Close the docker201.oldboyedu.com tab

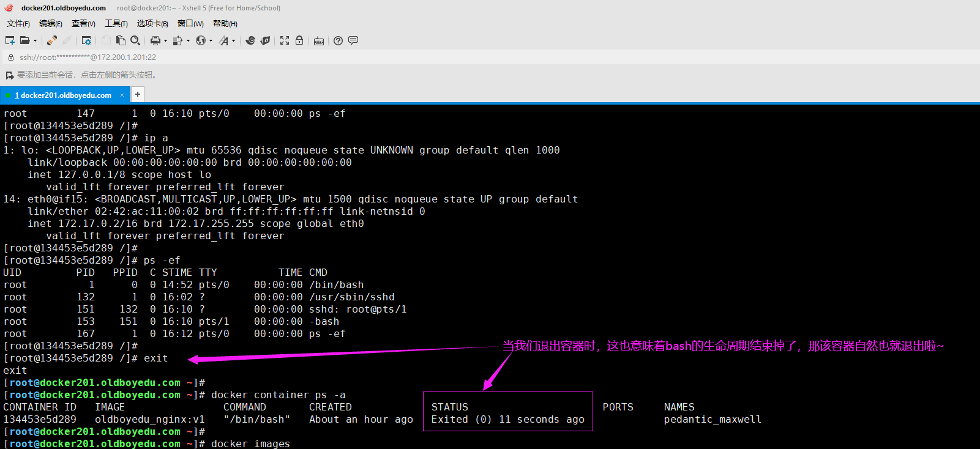coord(122,95)
